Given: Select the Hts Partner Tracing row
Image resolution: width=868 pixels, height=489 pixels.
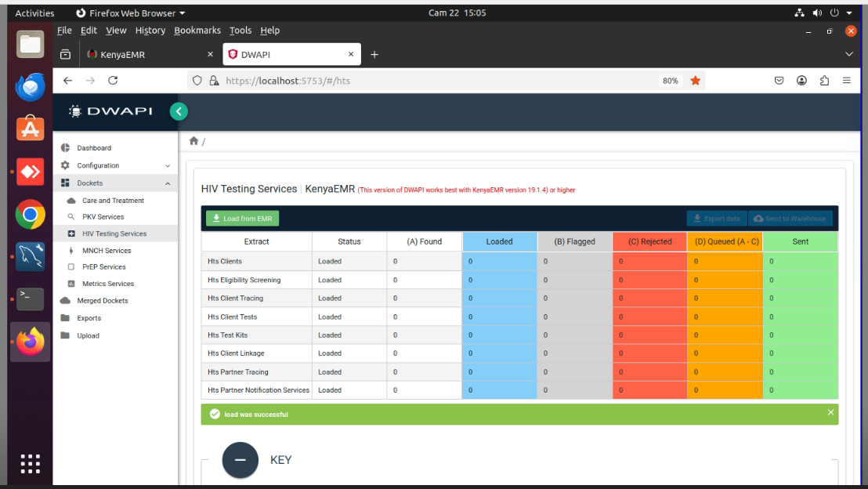Looking at the screenshot, I should point(520,372).
